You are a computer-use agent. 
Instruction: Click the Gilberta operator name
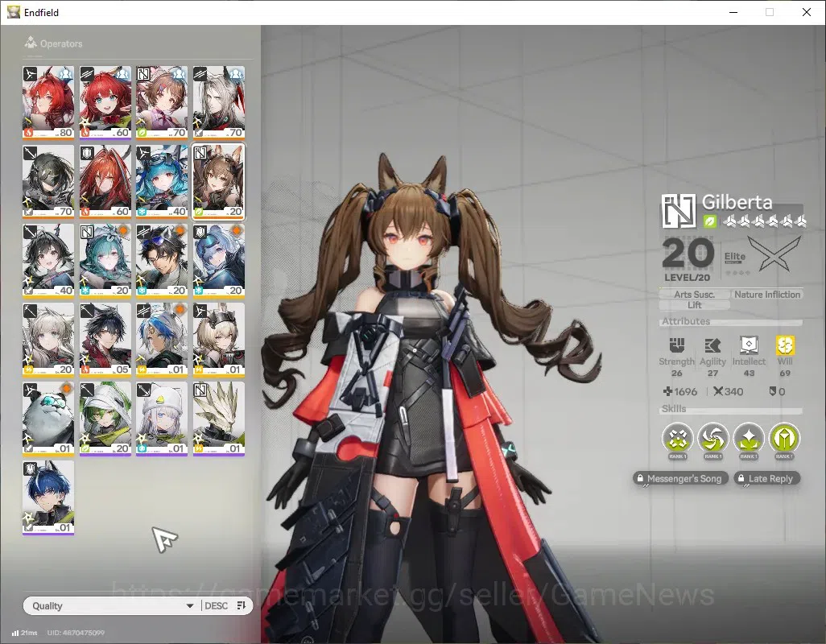point(737,202)
